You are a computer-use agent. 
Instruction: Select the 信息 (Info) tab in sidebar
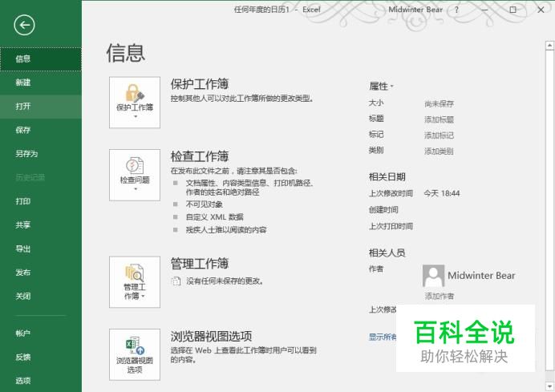click(x=41, y=59)
